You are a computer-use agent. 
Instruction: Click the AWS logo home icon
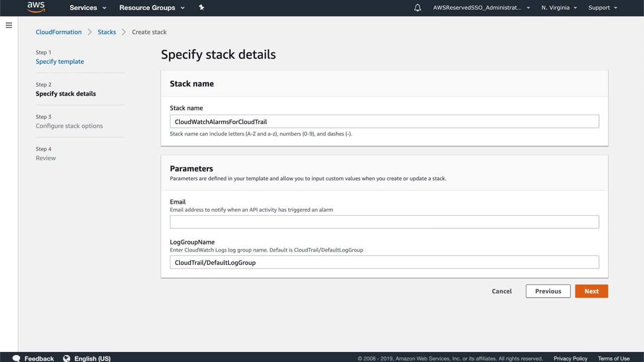tap(36, 7)
